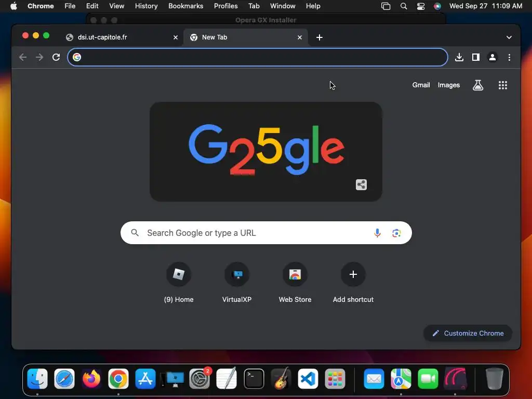This screenshot has width=532, height=399.
Task: Open the Chrome application menu
Action: pos(41,6)
